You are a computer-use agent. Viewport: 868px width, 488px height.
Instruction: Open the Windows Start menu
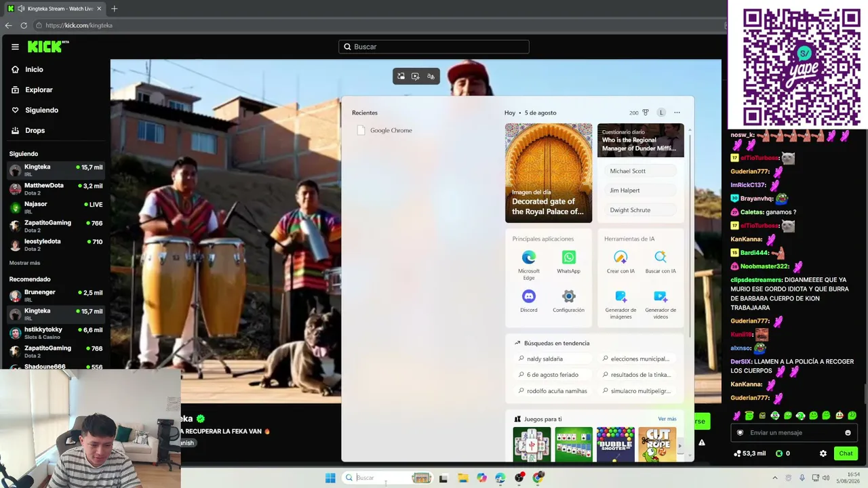[330, 478]
